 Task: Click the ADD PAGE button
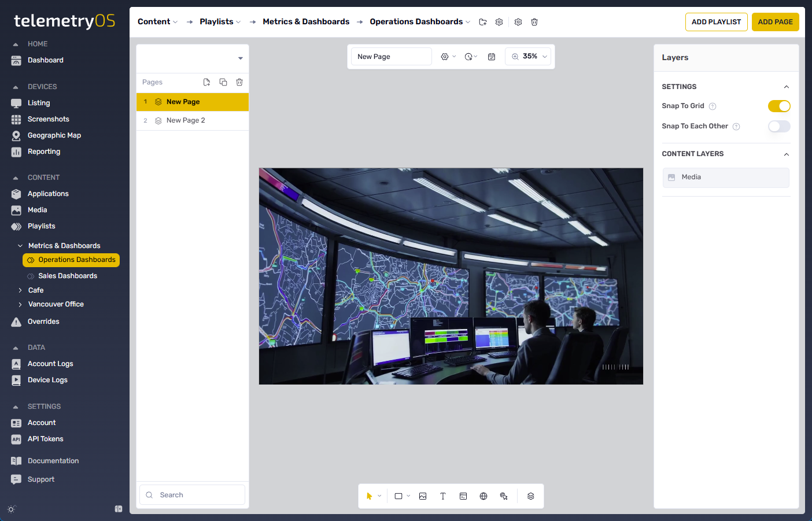pyautogui.click(x=775, y=22)
